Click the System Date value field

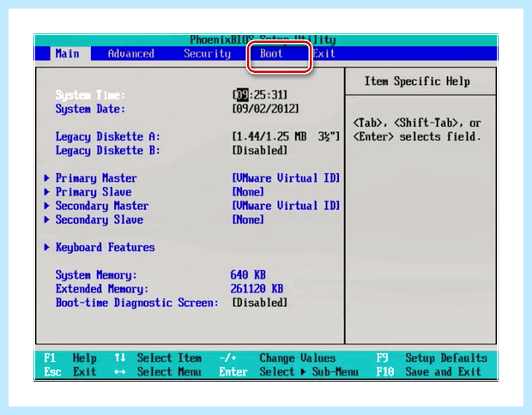(x=265, y=109)
